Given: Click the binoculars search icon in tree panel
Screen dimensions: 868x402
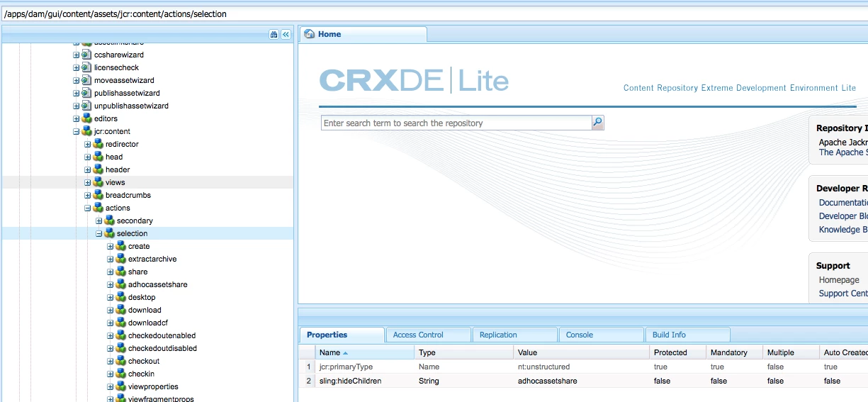Looking at the screenshot, I should pos(274,34).
